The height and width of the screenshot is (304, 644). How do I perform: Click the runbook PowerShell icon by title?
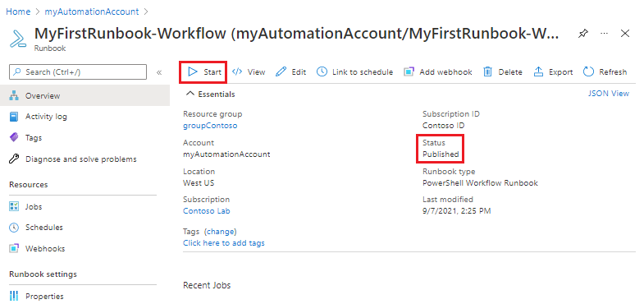(x=18, y=39)
